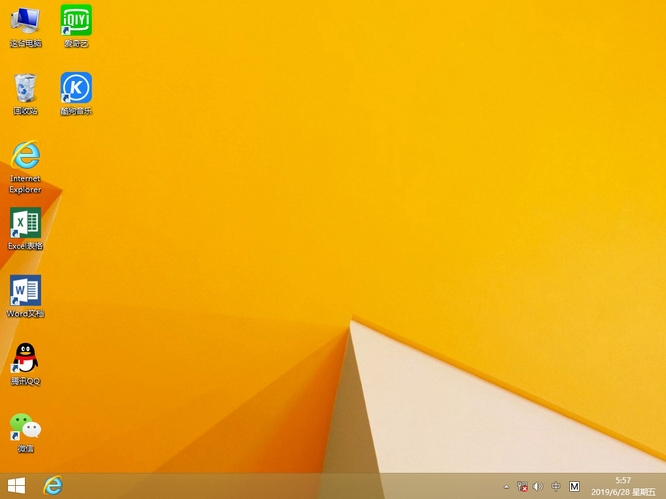
Task: Open the volume speaker tray icon
Action: point(538,486)
